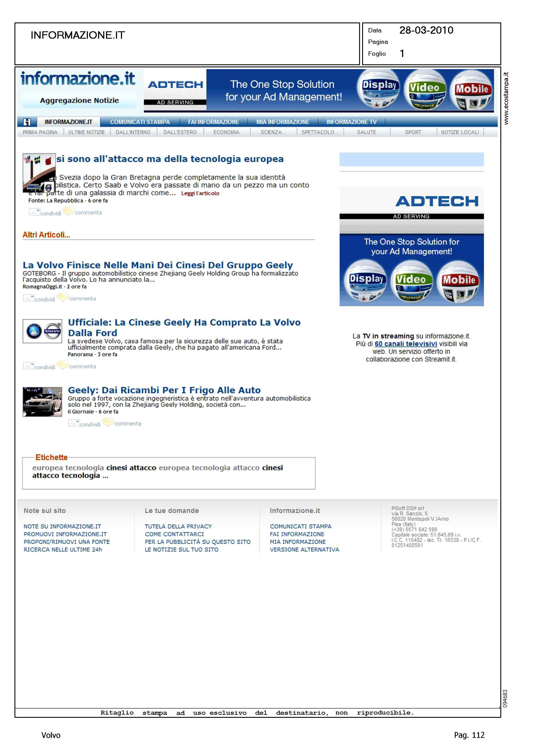Screen dimensions: 539x756
Task: Open the Geely and Volvo logos thumbnail
Action: click(42, 331)
